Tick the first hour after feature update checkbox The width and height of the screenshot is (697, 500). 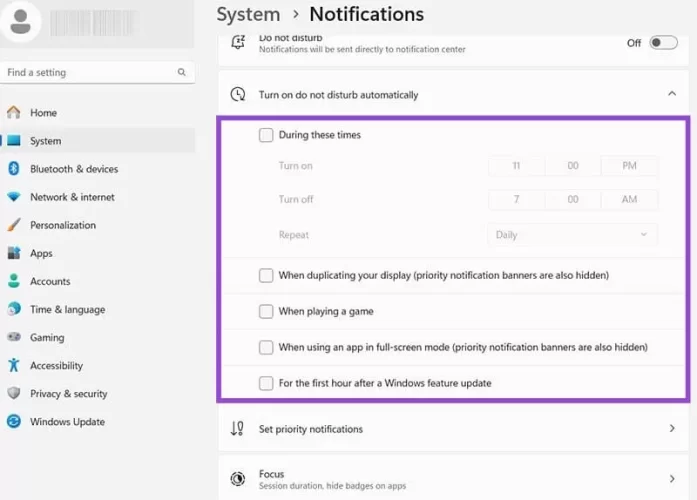[266, 383]
